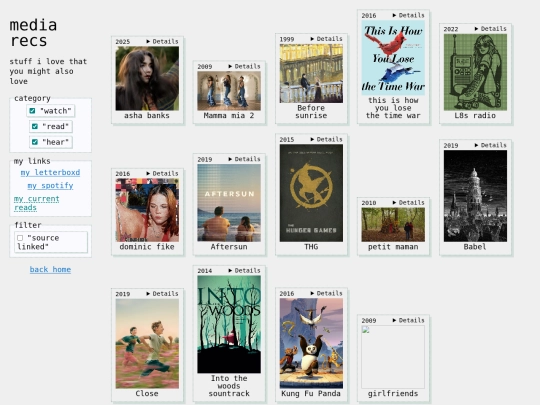
Task: Click the Kung Fu Panda poster
Action: point(311,343)
